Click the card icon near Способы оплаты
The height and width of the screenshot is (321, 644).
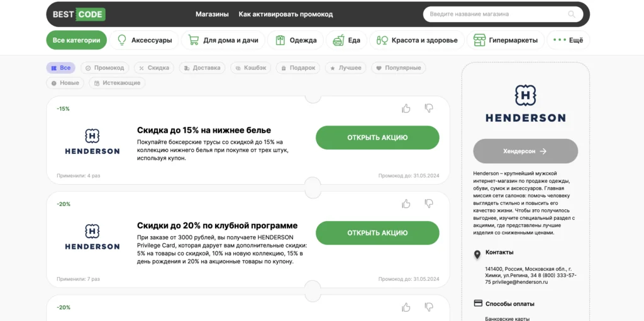point(478,304)
